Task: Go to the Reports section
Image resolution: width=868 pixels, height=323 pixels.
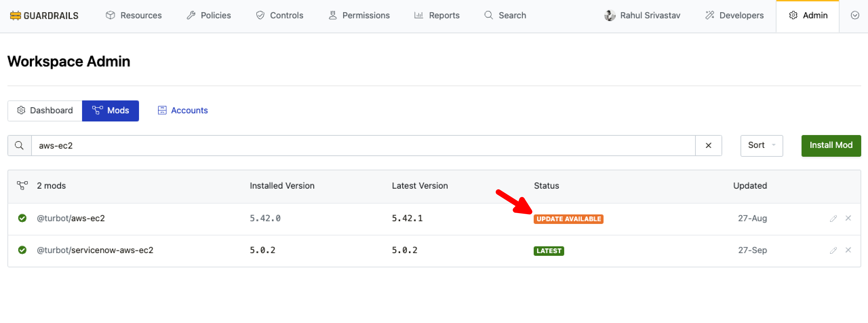Action: [437, 16]
